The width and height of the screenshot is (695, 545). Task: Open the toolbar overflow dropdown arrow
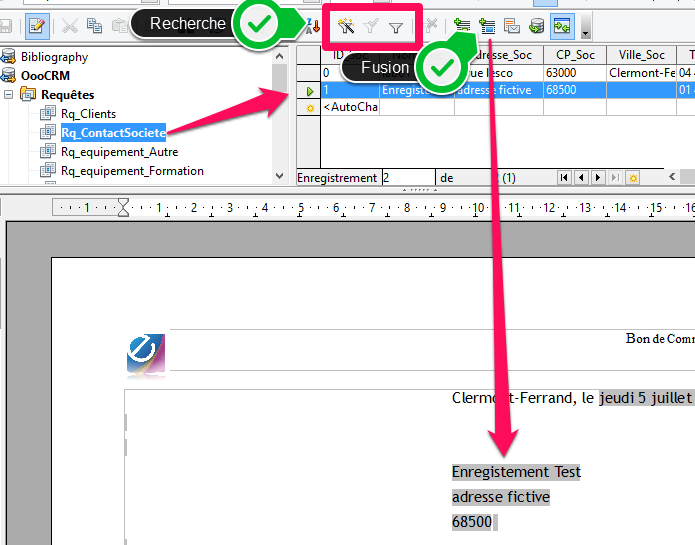point(585,29)
